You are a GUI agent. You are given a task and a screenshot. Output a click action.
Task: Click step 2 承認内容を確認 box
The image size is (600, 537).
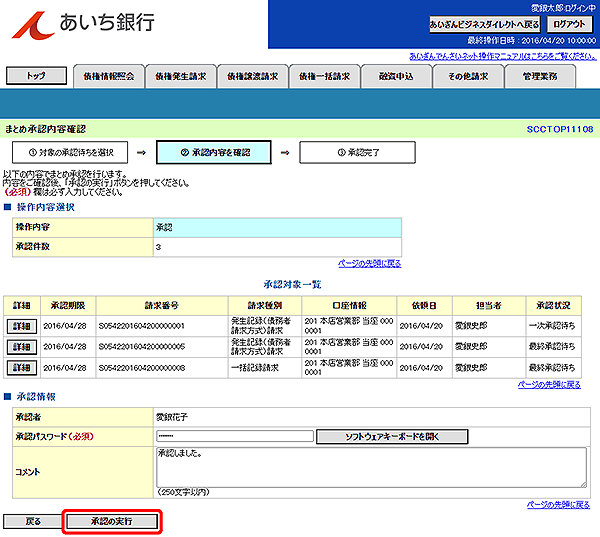point(214,152)
